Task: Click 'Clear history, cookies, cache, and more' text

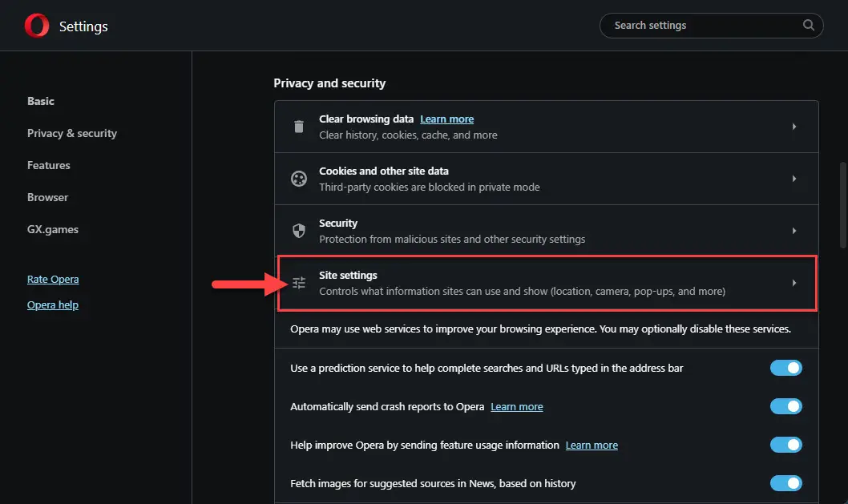Action: [408, 135]
